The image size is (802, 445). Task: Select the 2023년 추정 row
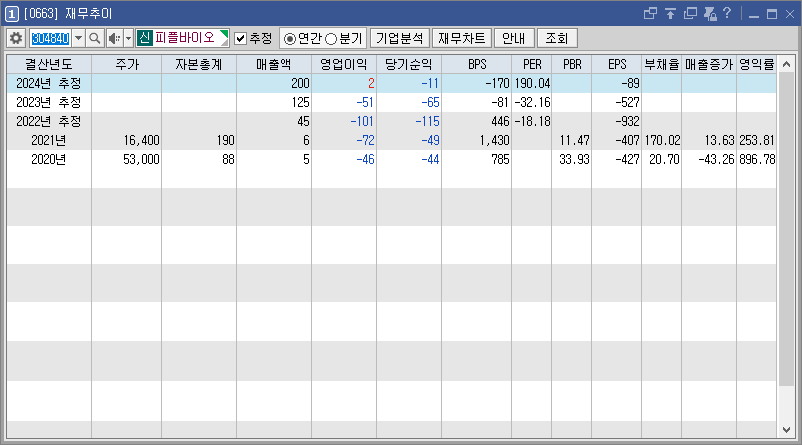391,102
